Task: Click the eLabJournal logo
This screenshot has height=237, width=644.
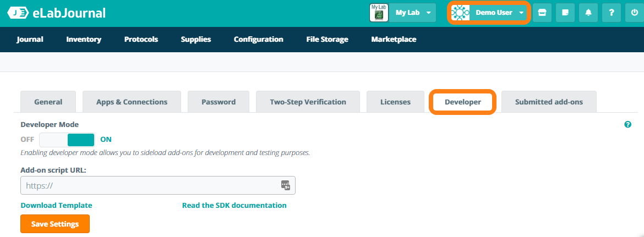Action: point(56,13)
